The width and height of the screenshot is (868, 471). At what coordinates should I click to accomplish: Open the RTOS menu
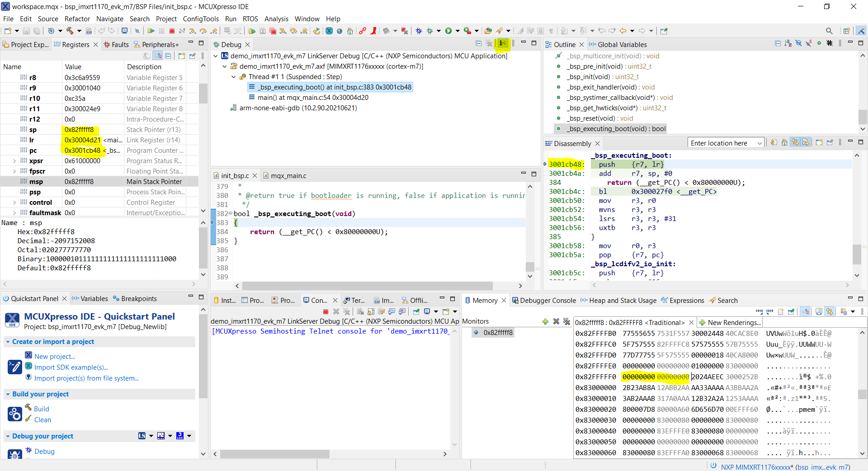coord(250,19)
